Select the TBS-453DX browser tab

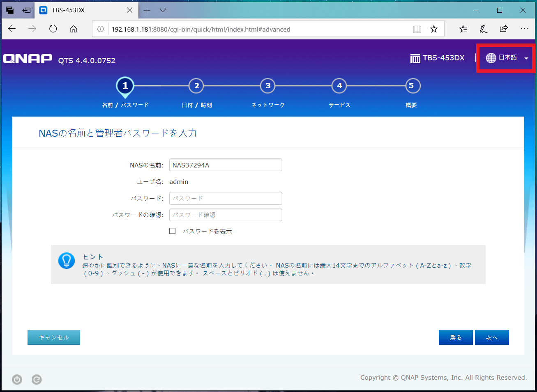pos(87,10)
